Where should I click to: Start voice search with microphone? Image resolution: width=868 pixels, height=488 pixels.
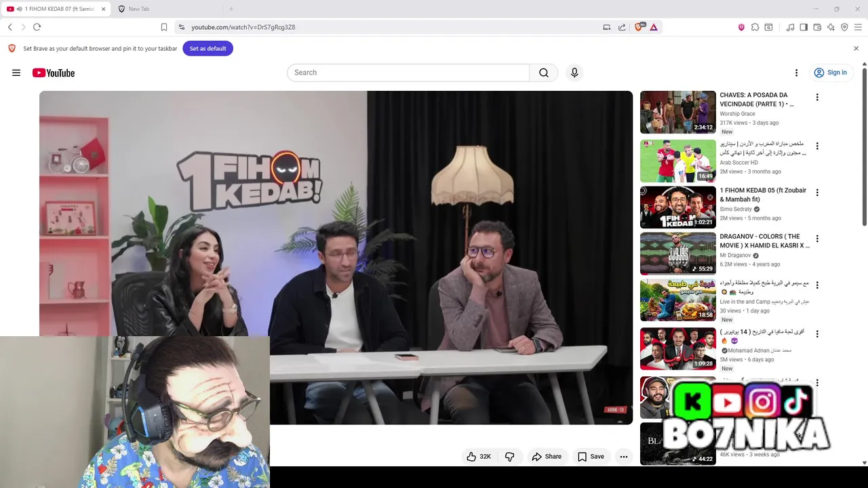click(574, 73)
